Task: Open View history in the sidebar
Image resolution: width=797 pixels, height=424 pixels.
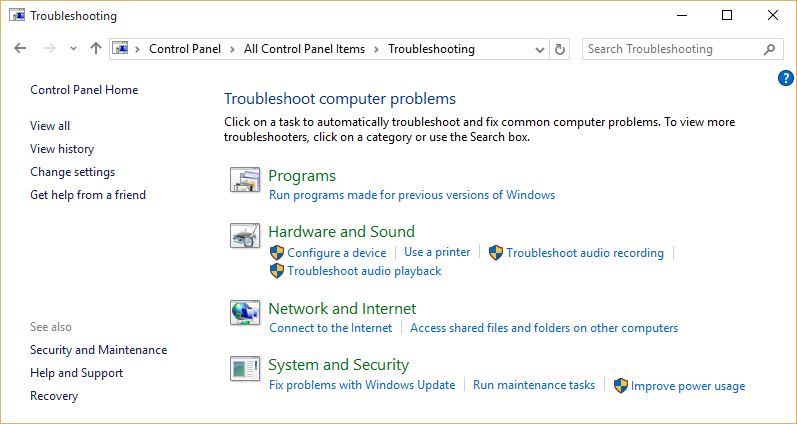Action: tap(62, 149)
